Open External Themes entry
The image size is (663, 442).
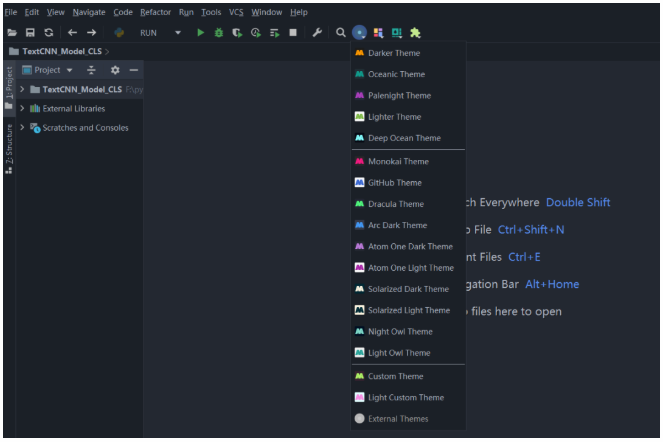click(408, 418)
